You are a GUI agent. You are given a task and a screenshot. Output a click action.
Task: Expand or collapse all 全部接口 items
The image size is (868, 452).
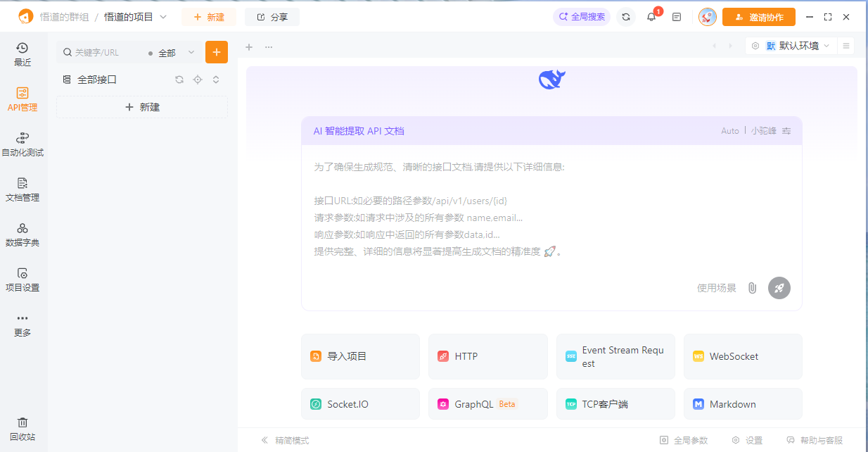216,80
